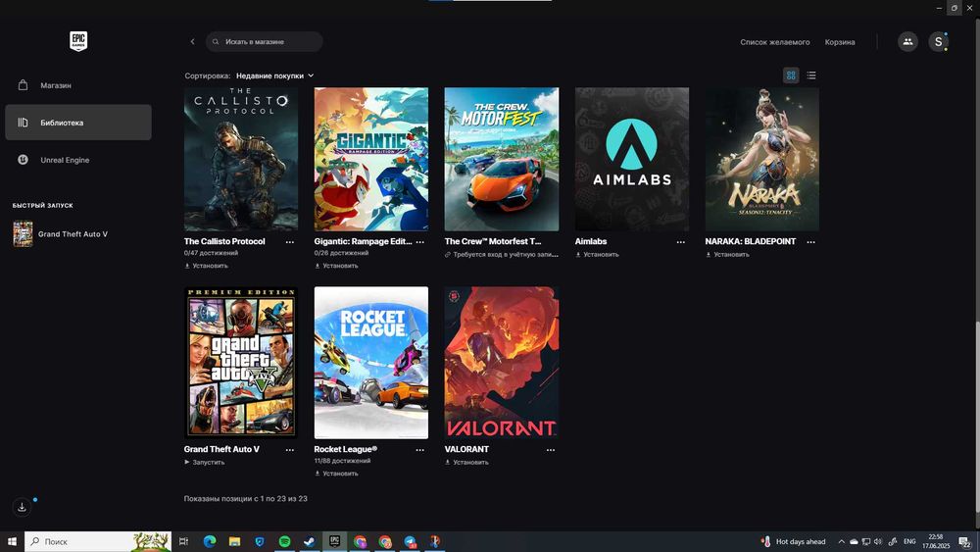Viewport: 980px width, 552px height.
Task: Open Steam from the taskbar
Action: point(310,541)
